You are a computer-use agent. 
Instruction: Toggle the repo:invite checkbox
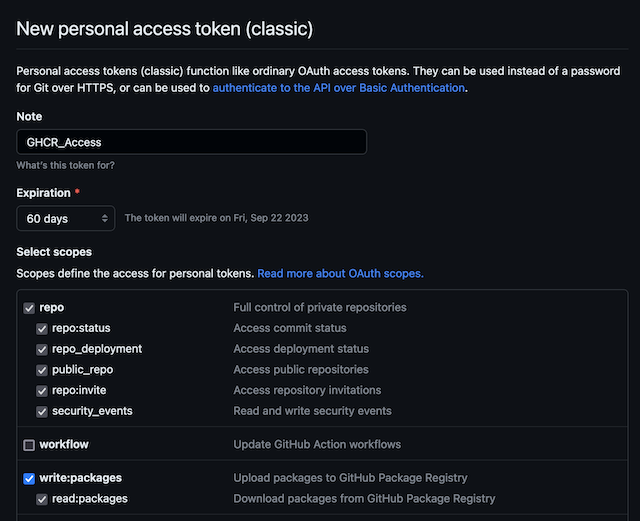pyautogui.click(x=42, y=391)
